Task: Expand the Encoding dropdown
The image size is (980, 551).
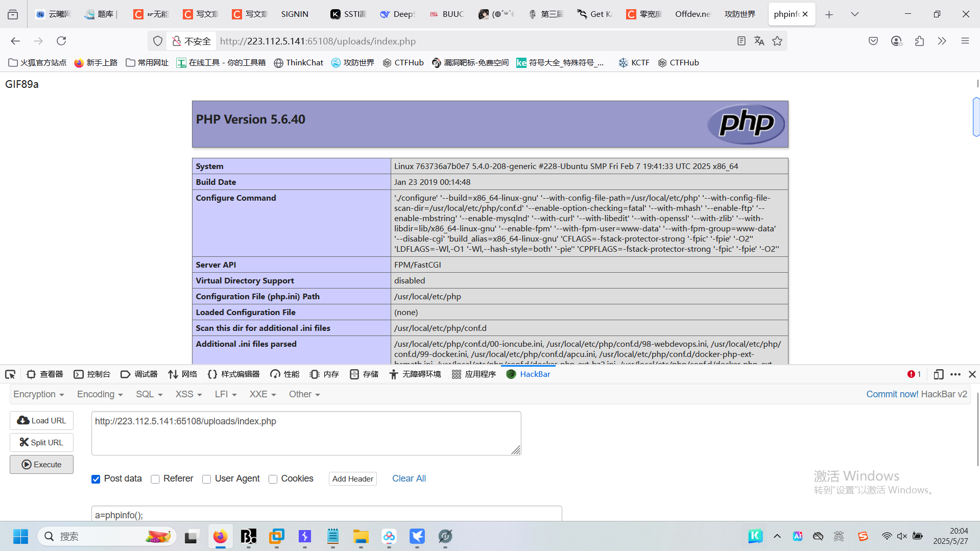Action: pos(100,394)
